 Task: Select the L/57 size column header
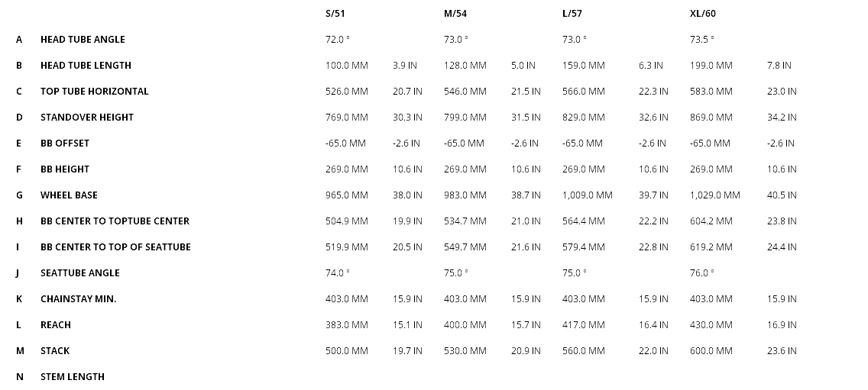point(572,14)
